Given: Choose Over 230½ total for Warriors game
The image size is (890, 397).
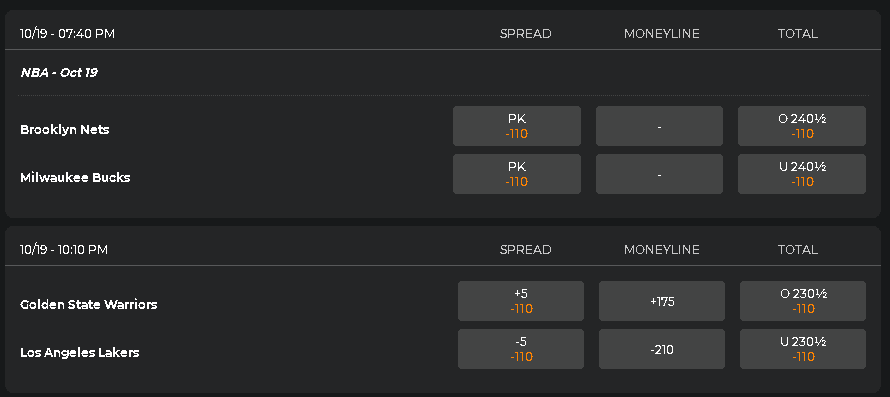Looking at the screenshot, I should pos(803,301).
